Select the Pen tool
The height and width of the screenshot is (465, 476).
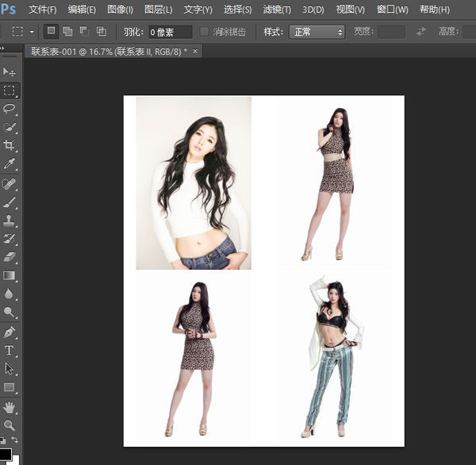(10, 331)
